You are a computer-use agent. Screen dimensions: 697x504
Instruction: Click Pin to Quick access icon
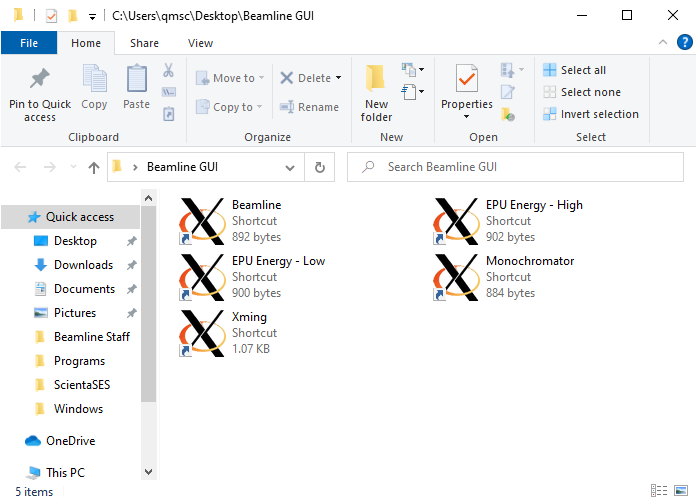tap(40, 78)
